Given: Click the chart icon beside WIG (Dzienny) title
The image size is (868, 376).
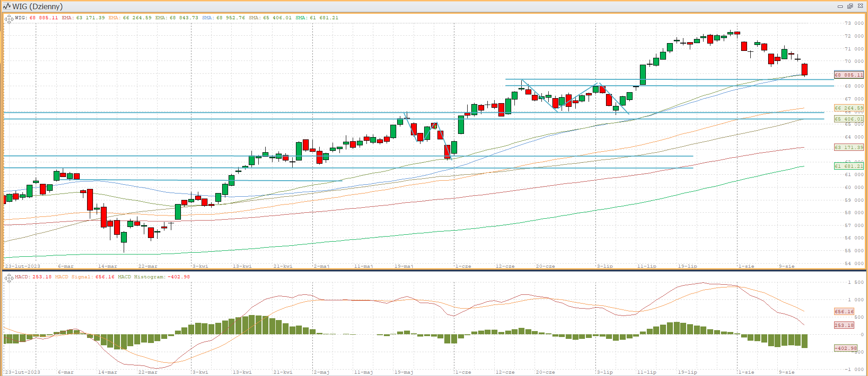Looking at the screenshot, I should pyautogui.click(x=6, y=6).
